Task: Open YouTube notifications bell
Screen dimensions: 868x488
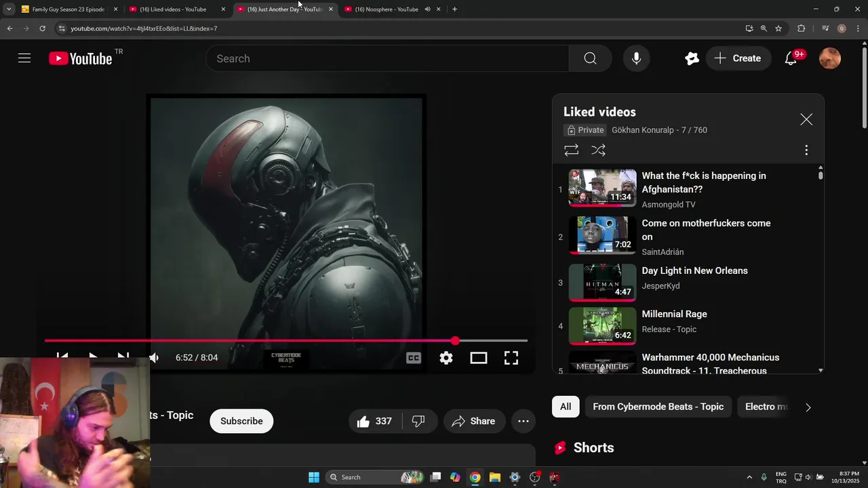Action: coord(791,58)
